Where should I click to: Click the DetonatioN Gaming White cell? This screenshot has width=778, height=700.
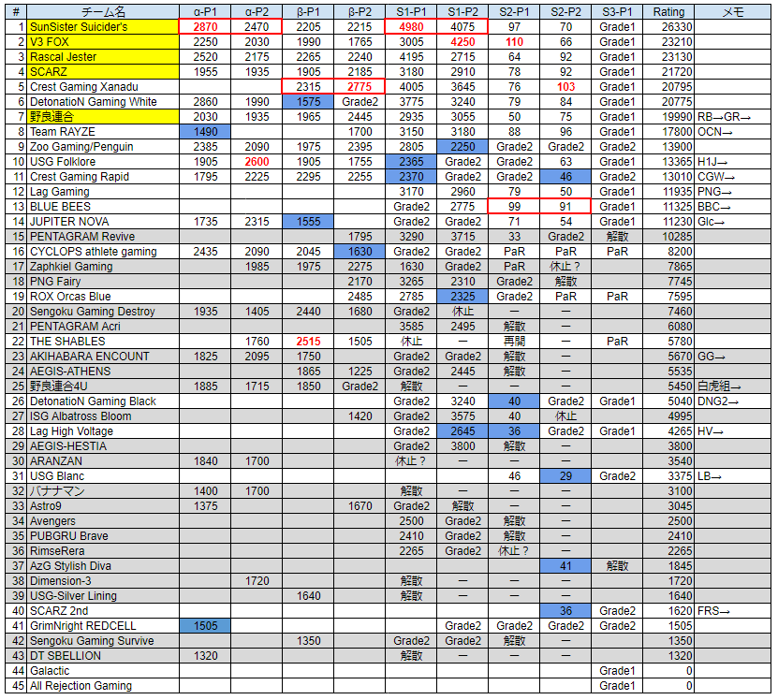coord(103,102)
